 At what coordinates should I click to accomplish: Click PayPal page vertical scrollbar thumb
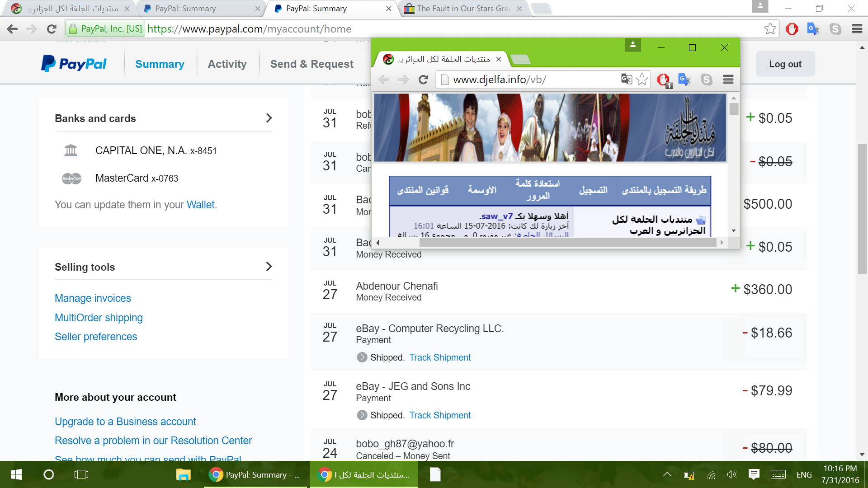point(862,209)
